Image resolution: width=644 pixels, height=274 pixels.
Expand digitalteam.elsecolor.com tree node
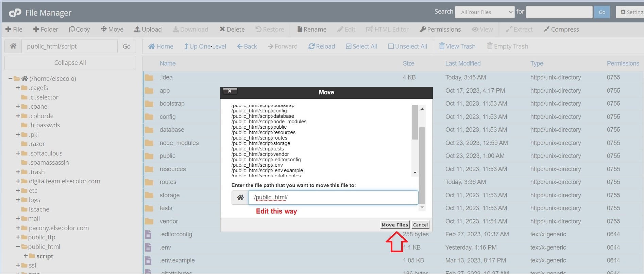pos(18,181)
